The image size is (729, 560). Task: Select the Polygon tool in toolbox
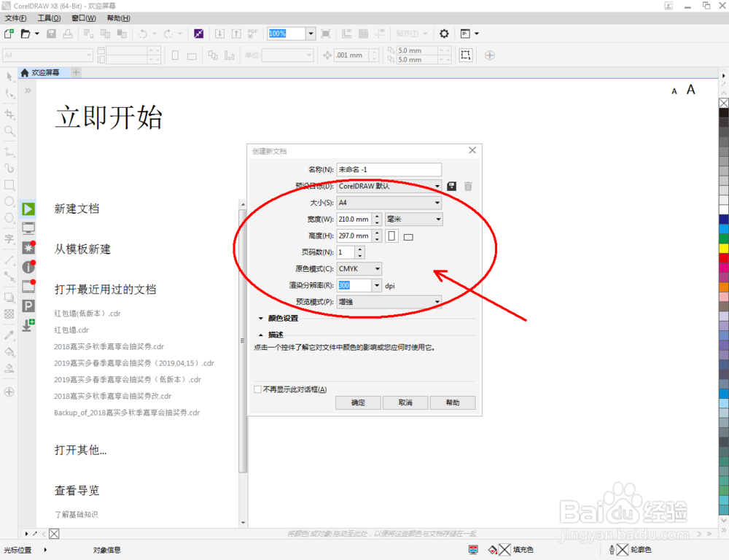coord(9,218)
